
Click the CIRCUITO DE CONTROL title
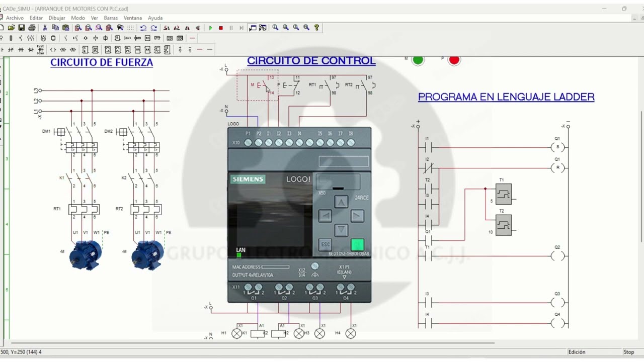311,61
